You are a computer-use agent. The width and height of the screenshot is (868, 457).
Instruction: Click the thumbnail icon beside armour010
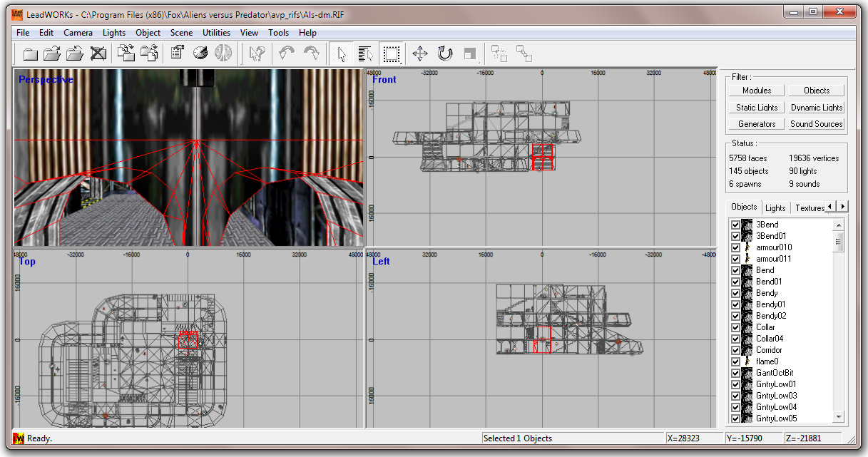coord(747,247)
